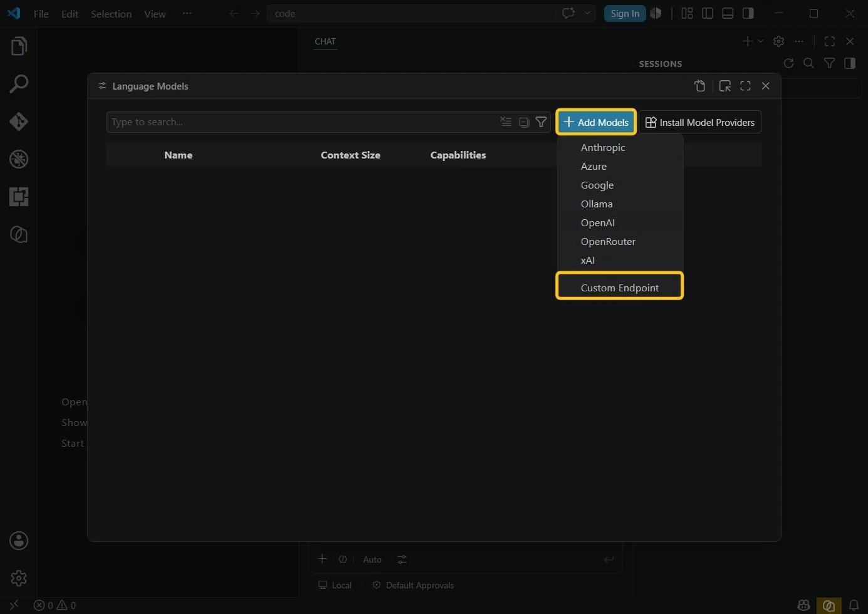The height and width of the screenshot is (614, 868).
Task: Toggle the bottom panel
Action: pyautogui.click(x=728, y=13)
